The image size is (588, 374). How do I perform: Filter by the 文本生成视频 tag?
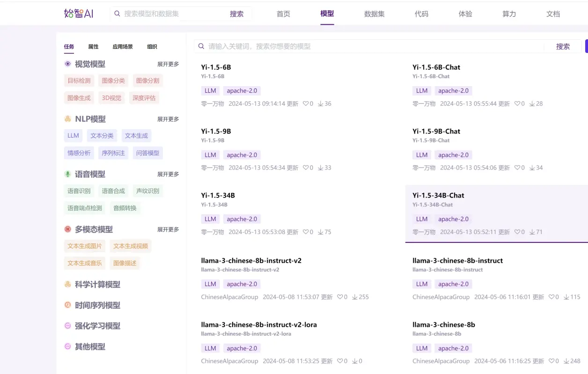click(131, 246)
